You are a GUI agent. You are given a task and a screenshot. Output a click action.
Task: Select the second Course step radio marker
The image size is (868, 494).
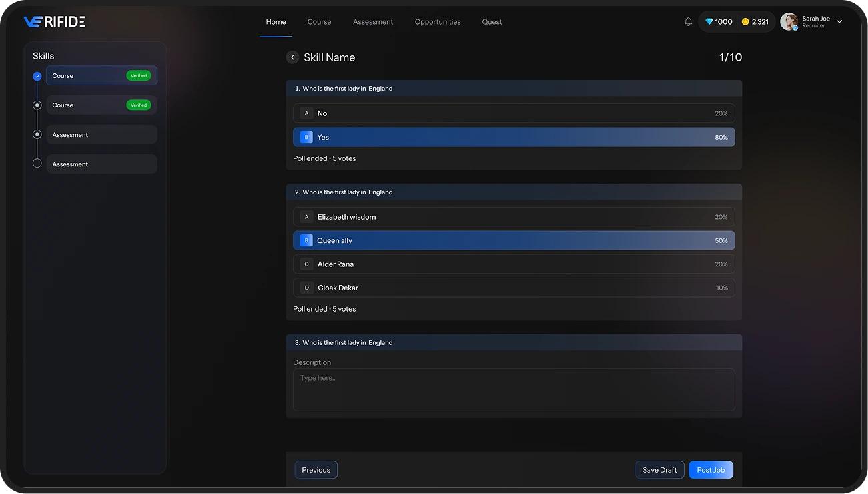click(x=37, y=105)
